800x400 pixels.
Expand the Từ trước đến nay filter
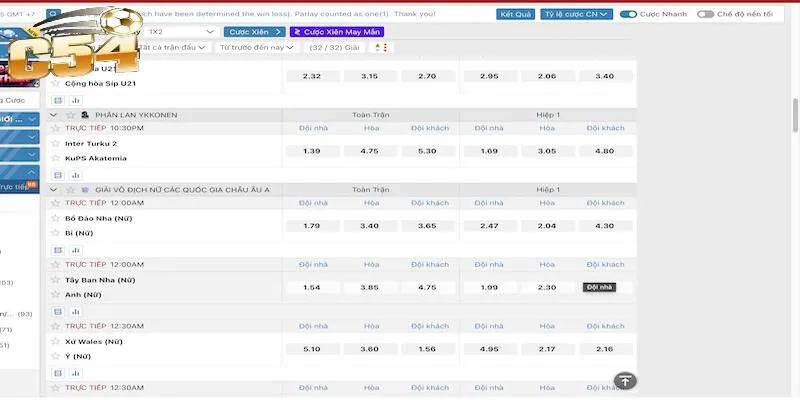point(257,47)
